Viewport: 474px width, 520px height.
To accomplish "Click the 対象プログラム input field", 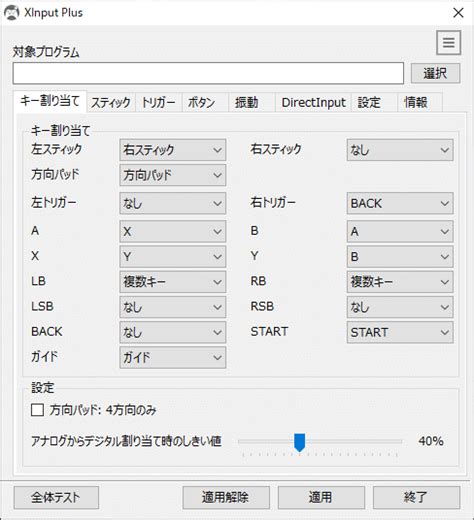I will [208, 73].
